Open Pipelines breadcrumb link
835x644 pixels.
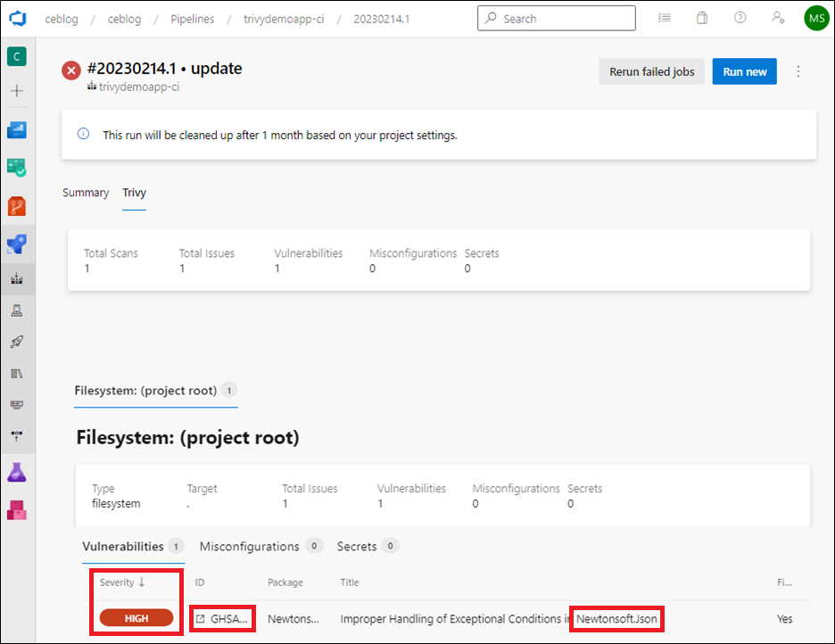[x=192, y=19]
